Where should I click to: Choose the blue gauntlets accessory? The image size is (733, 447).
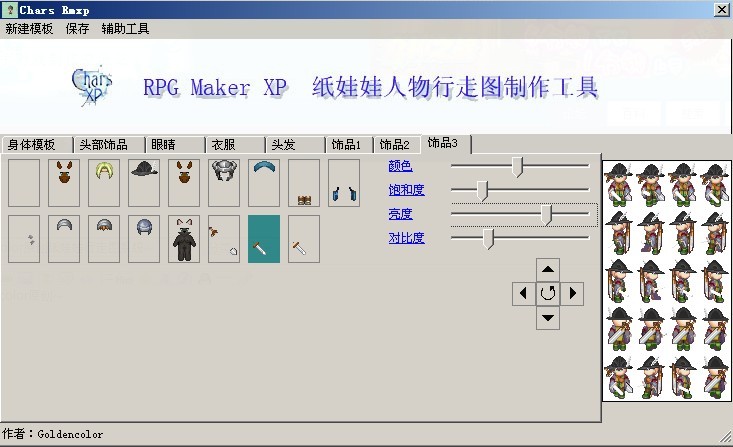344,183
